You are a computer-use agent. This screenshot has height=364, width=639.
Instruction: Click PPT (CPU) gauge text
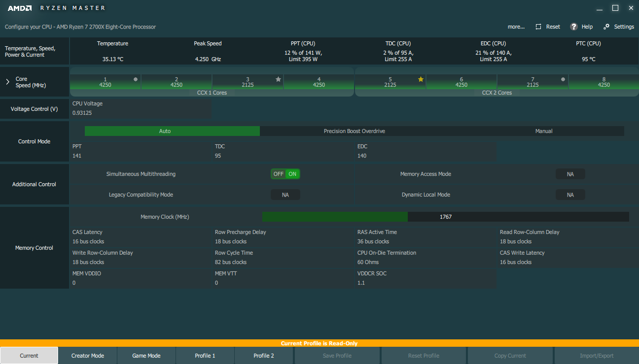point(303,56)
